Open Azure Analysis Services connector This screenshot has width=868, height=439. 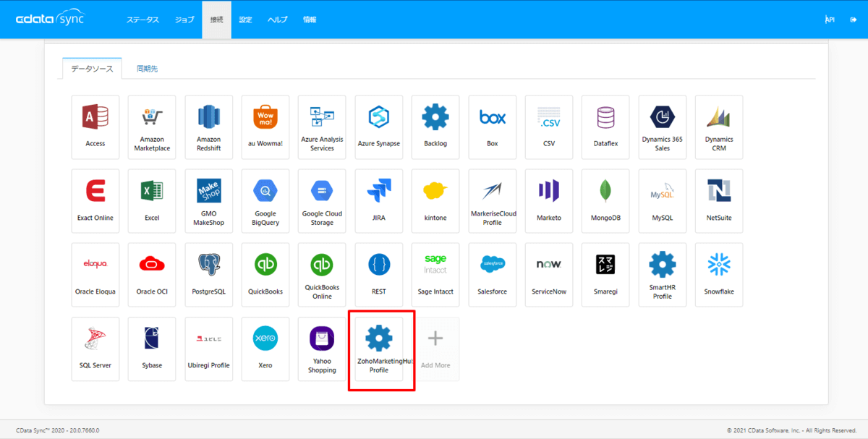tap(322, 127)
